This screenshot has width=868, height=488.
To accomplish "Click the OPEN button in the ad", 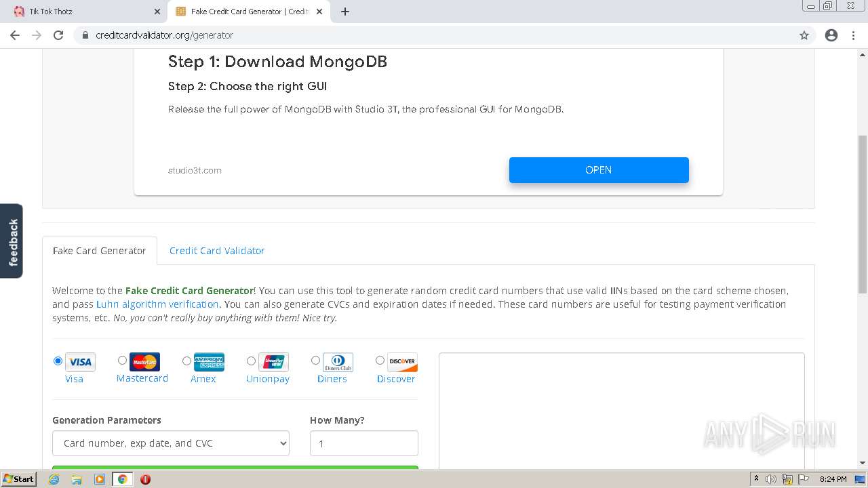I will coord(599,170).
